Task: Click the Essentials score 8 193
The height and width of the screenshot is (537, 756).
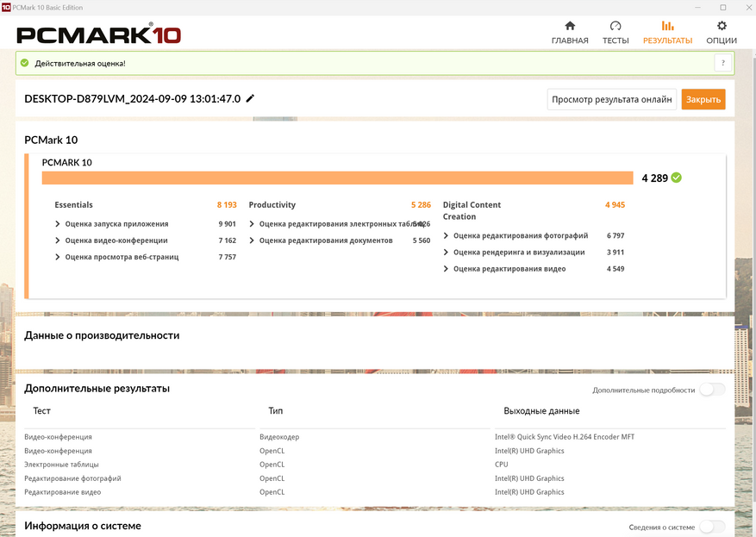Action: (x=227, y=205)
